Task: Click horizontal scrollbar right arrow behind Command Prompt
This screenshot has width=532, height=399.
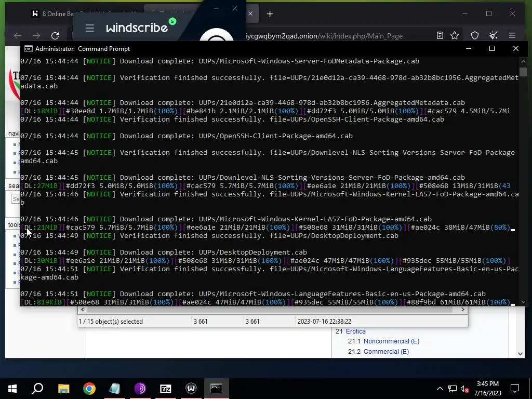Action: [x=463, y=310]
